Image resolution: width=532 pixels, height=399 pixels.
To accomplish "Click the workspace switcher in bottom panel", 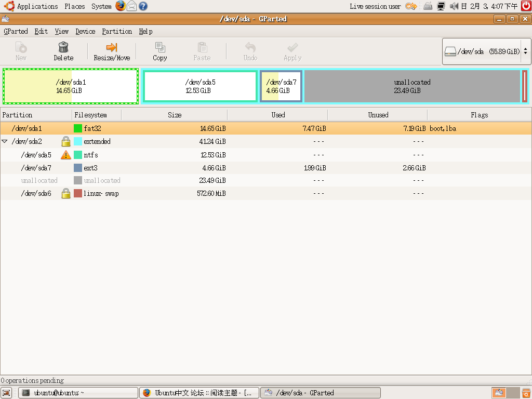I will click(x=506, y=393).
